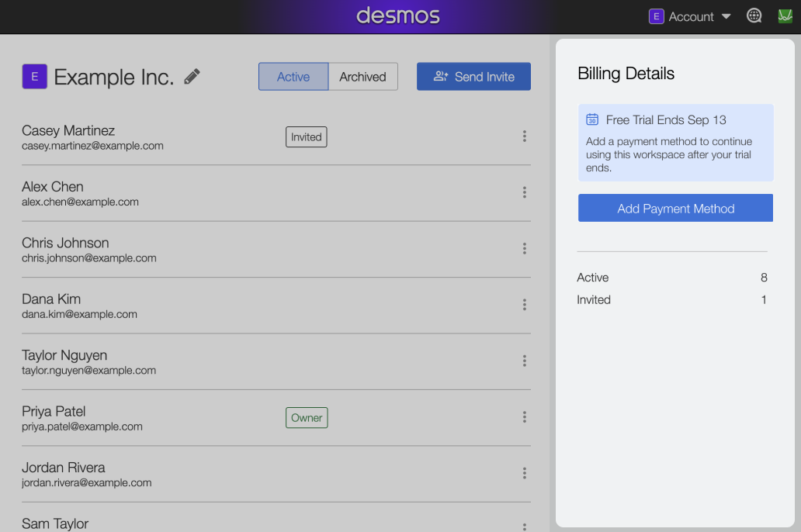Open the Desmos graphing calculator icon
The height and width of the screenshot is (532, 801).
[785, 16]
